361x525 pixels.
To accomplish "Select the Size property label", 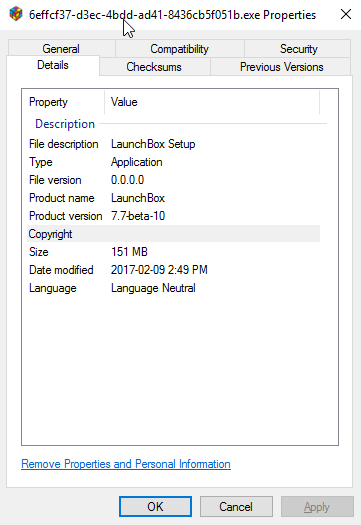I will 39,252.
